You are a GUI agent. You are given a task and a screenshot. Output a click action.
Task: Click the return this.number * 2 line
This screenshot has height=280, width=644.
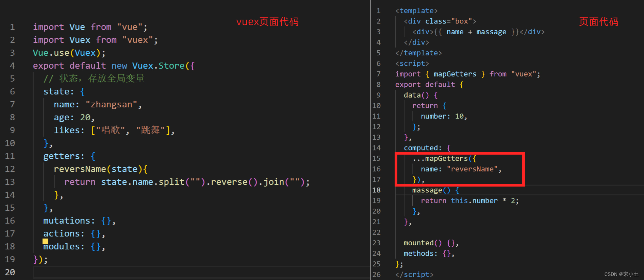[469, 200]
